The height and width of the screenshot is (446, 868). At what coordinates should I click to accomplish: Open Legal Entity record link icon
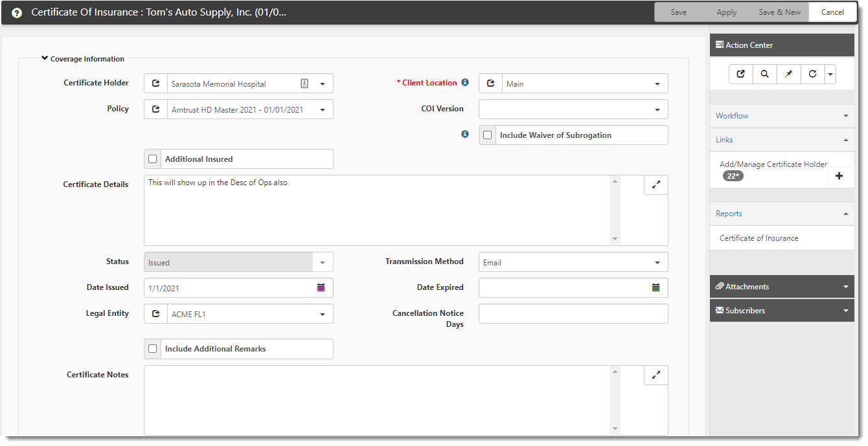[x=155, y=314]
